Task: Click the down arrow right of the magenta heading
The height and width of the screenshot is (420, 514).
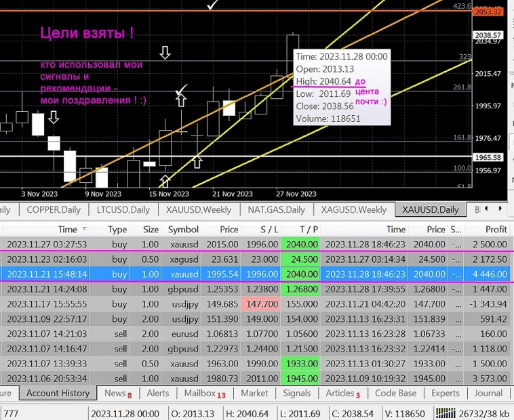Action: [x=165, y=52]
